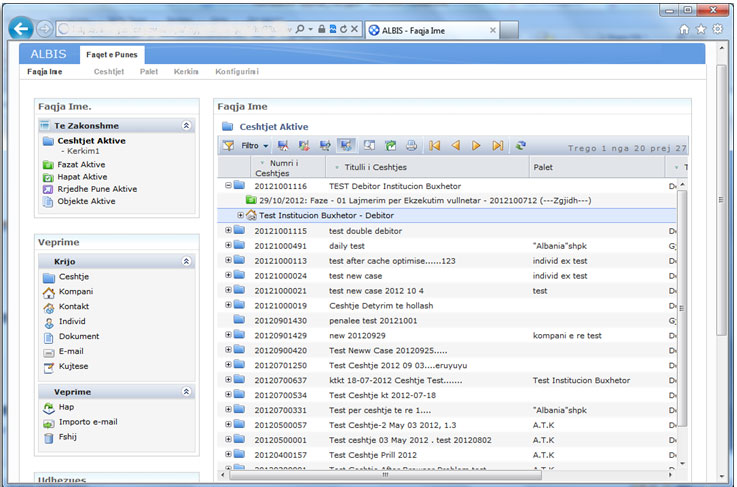Click Kompani under Krijo
The width and height of the screenshot is (737, 487).
click(x=76, y=292)
